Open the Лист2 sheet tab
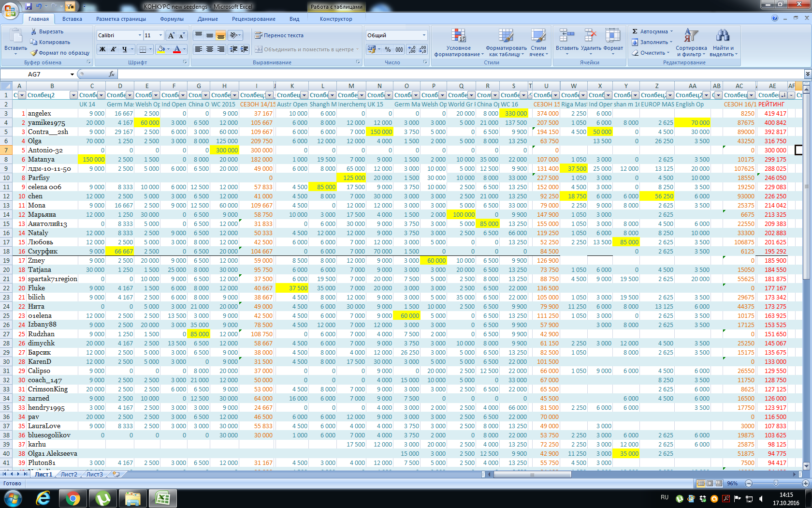This screenshot has height=508, width=812. [x=69, y=474]
